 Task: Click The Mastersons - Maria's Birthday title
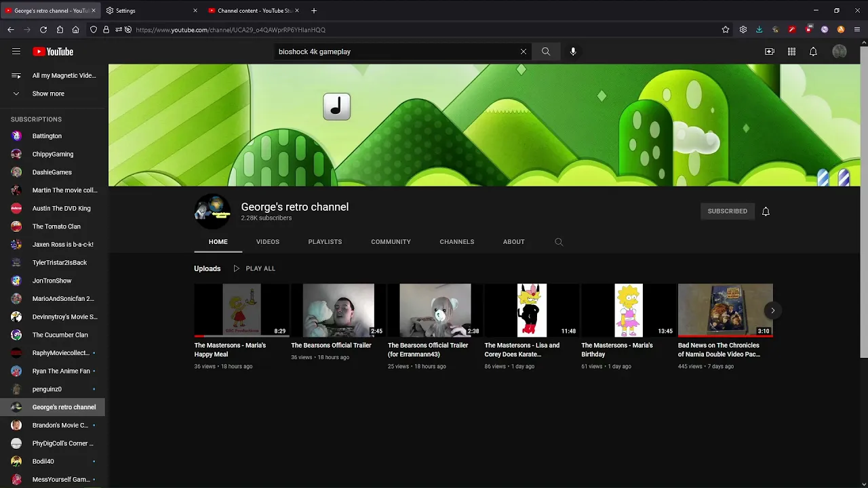coord(617,350)
